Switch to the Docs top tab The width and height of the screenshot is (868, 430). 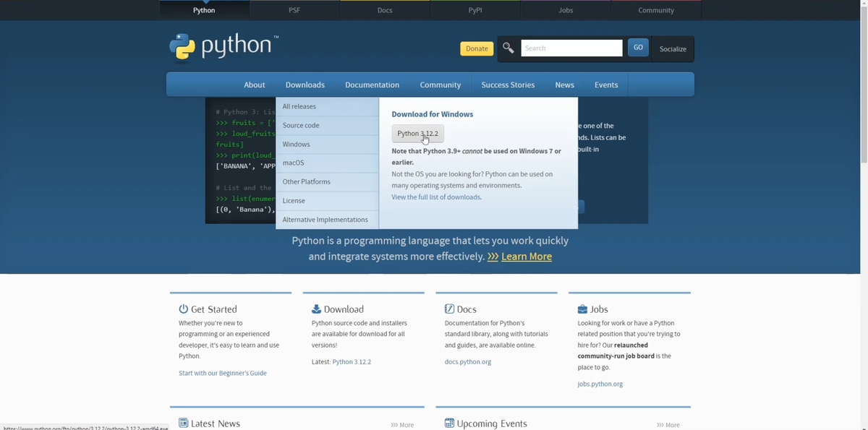[385, 10]
